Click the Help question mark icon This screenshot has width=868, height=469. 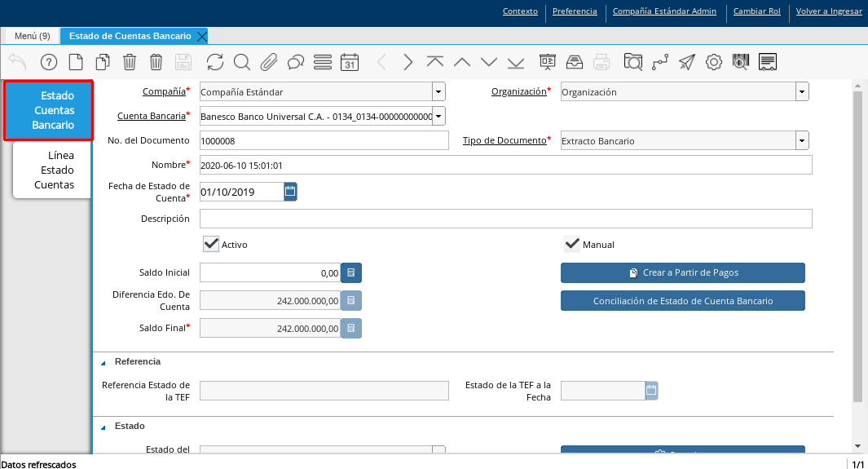[49, 62]
